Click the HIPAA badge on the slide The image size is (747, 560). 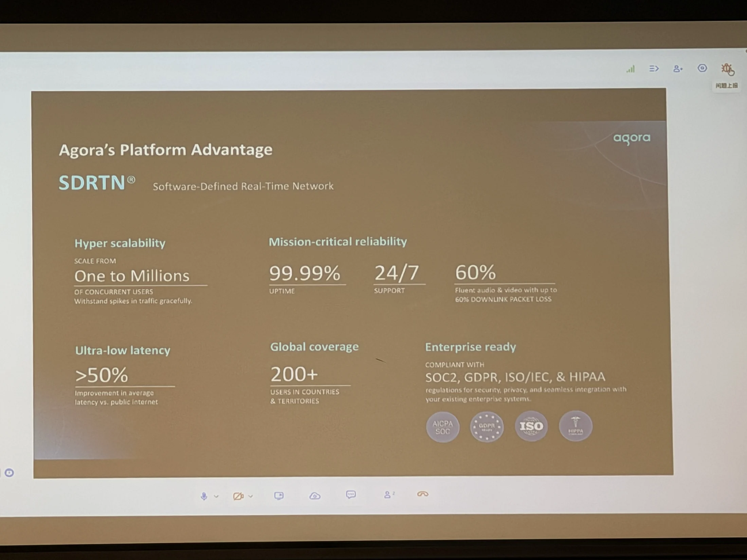point(576,426)
